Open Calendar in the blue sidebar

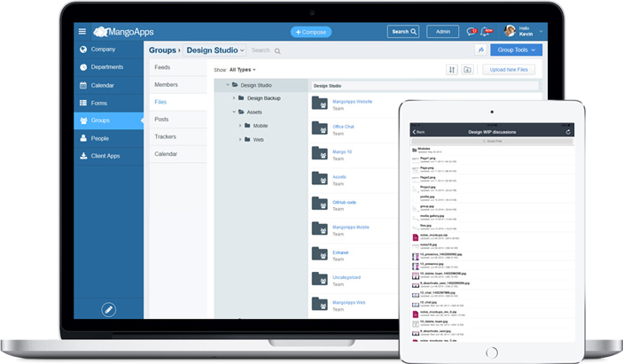(x=108, y=85)
